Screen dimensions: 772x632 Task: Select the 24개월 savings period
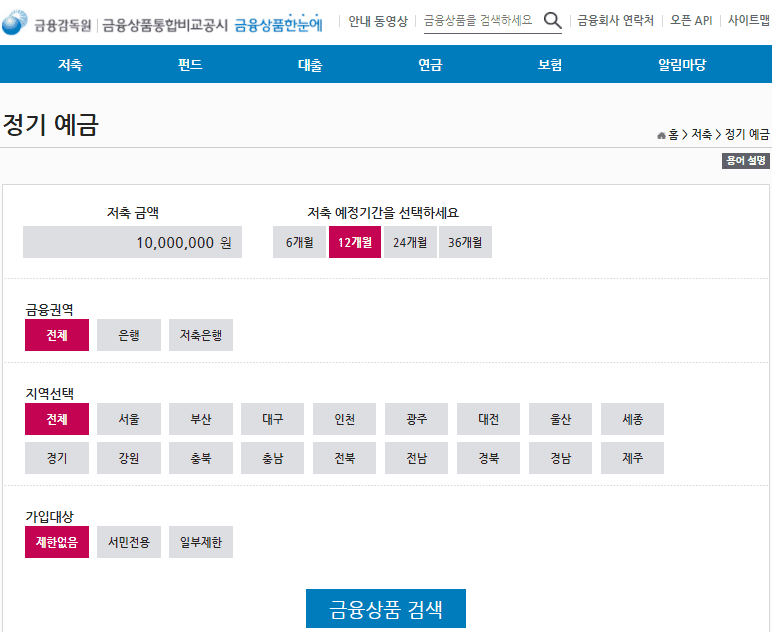pyautogui.click(x=410, y=242)
